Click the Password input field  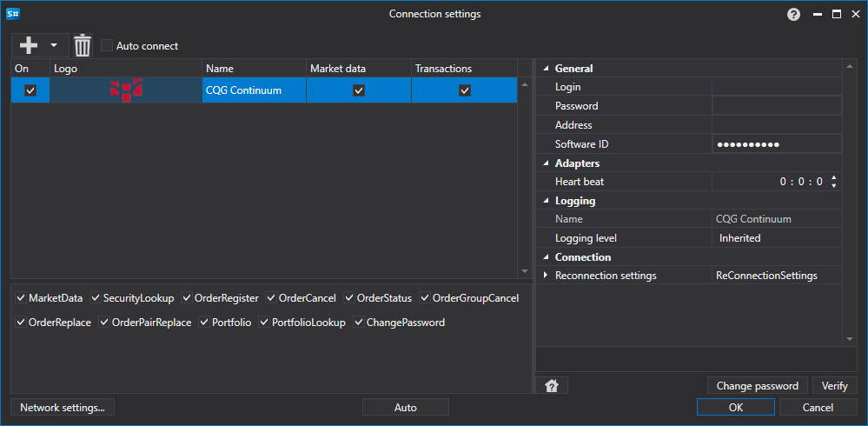click(777, 106)
